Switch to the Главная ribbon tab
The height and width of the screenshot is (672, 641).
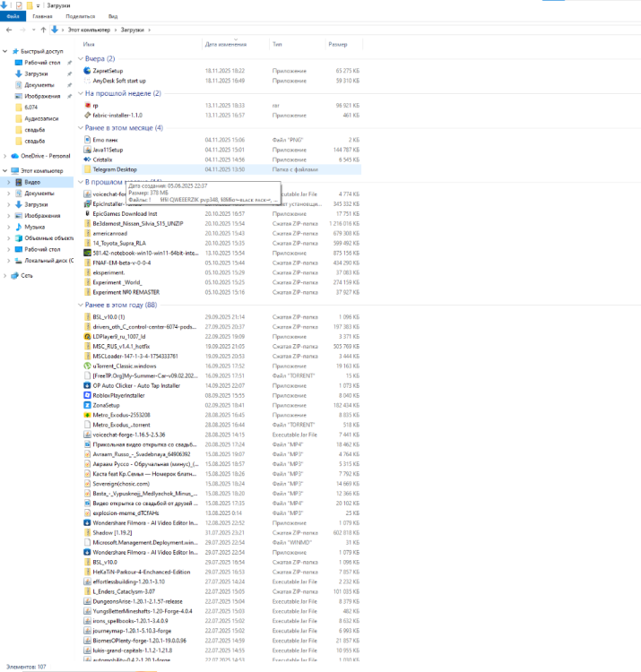pos(42,16)
